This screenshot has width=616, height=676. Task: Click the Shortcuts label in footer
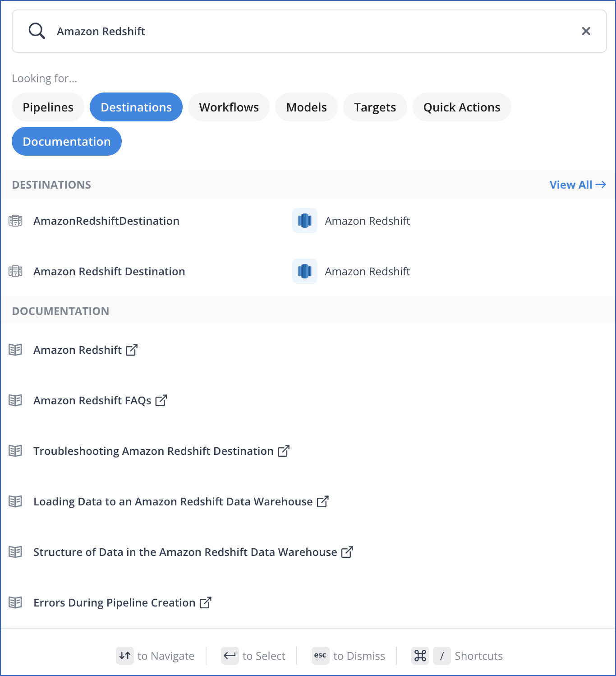(478, 656)
